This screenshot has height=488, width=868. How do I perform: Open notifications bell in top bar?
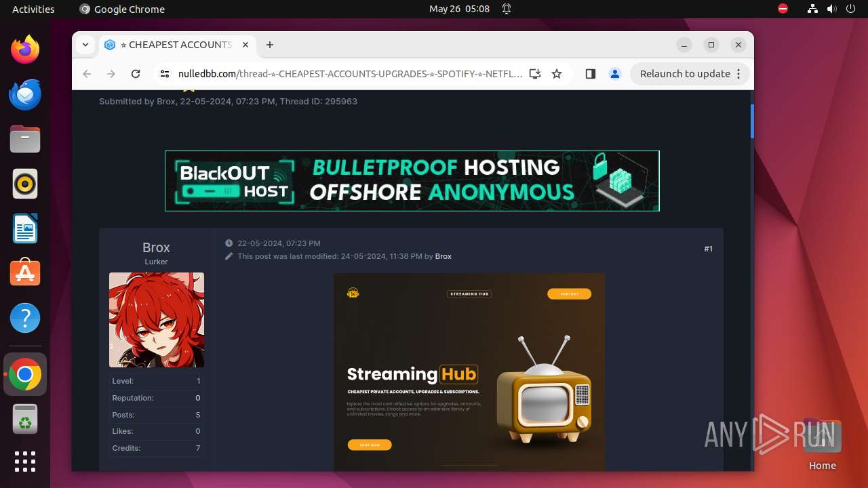(x=507, y=9)
